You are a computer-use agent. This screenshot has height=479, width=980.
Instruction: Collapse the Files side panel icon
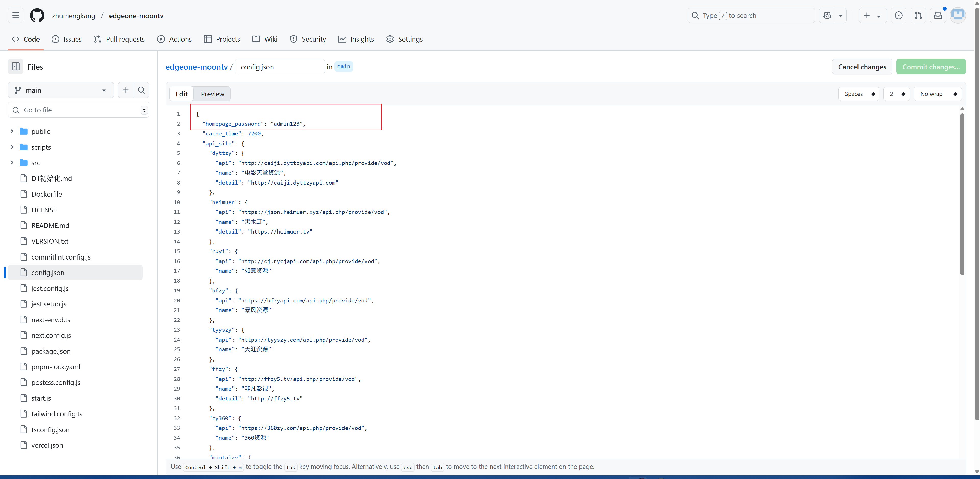coord(16,67)
